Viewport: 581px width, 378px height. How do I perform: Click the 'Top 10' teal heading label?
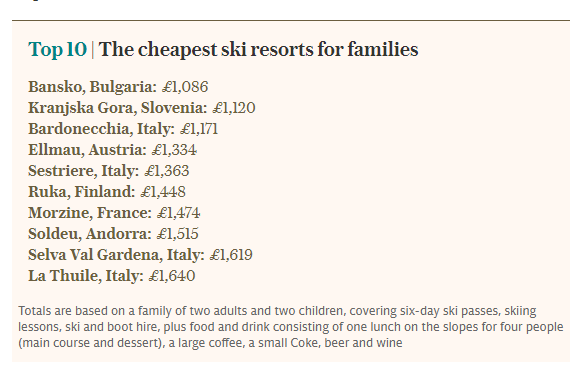(x=57, y=49)
